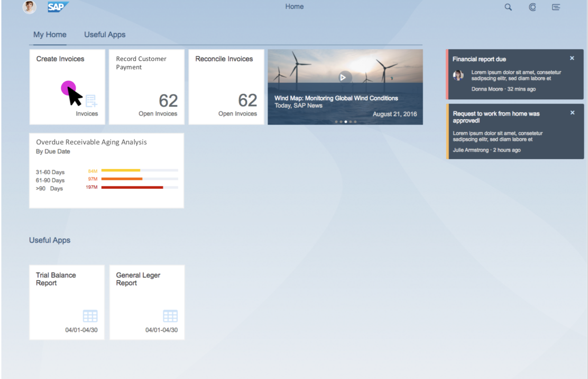
Task: Click the 61-90 Days label
Action: (50, 180)
